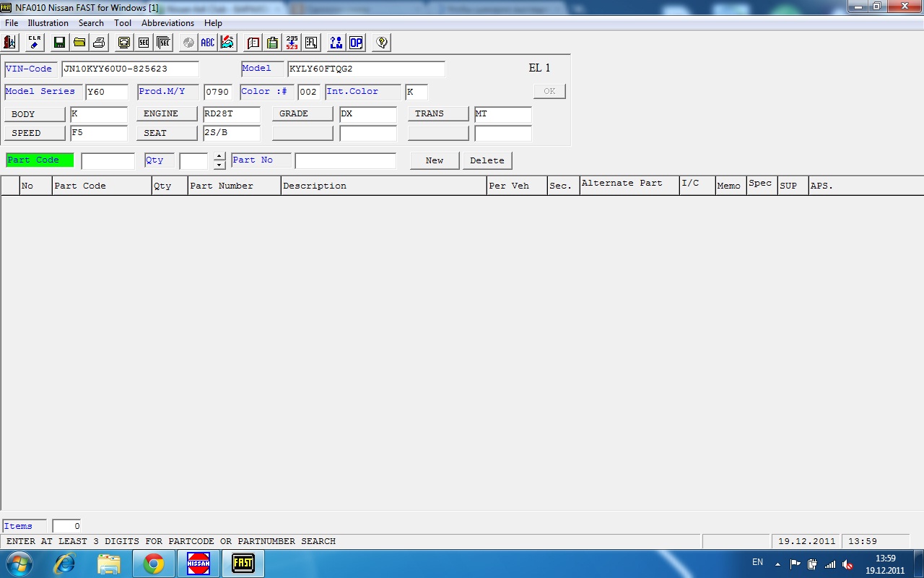Image resolution: width=924 pixels, height=578 pixels.
Task: Click the Description column header
Action: (x=384, y=186)
